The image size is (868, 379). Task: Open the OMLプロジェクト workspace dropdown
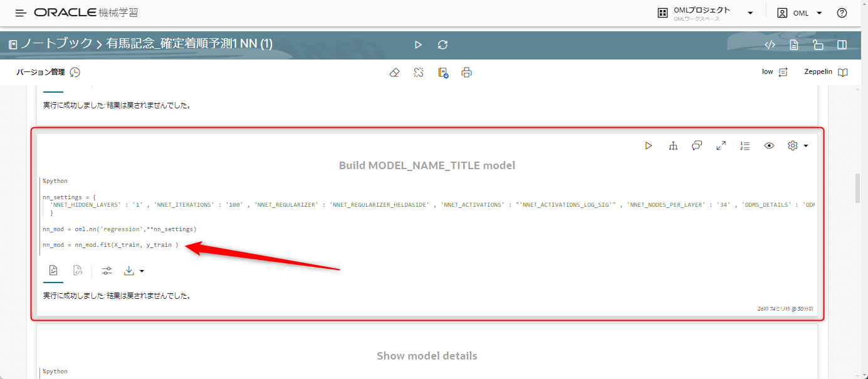705,13
